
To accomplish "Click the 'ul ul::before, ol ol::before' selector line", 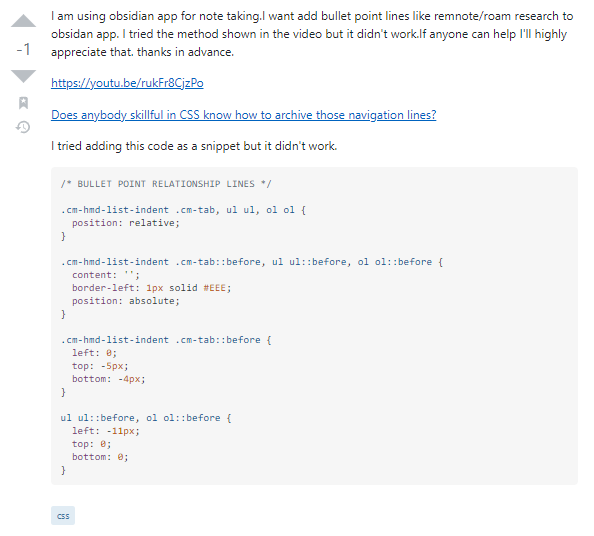I will pyautogui.click(x=146, y=418).
